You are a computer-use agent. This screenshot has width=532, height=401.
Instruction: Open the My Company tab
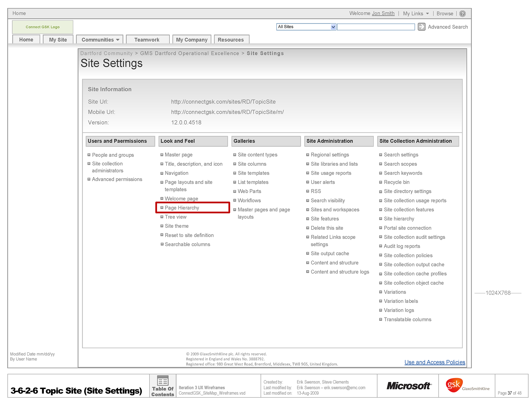(x=192, y=40)
